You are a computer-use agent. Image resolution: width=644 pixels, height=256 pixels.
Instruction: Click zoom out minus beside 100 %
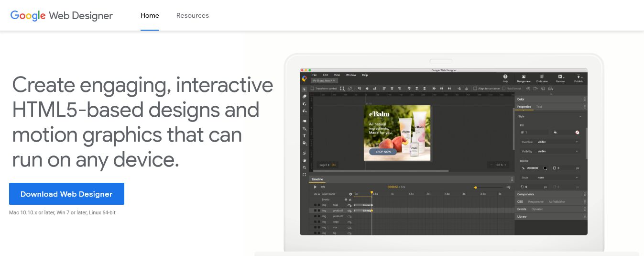[491, 165]
